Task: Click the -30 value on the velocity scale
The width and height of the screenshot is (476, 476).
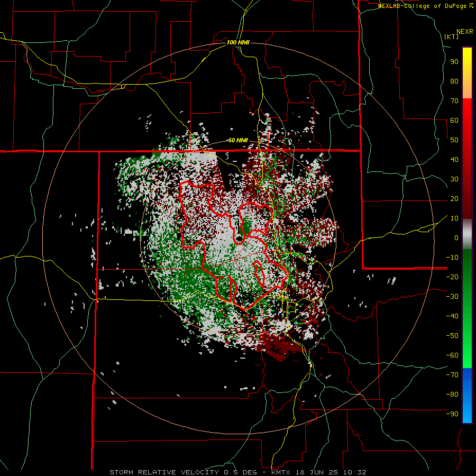Action: click(x=452, y=297)
